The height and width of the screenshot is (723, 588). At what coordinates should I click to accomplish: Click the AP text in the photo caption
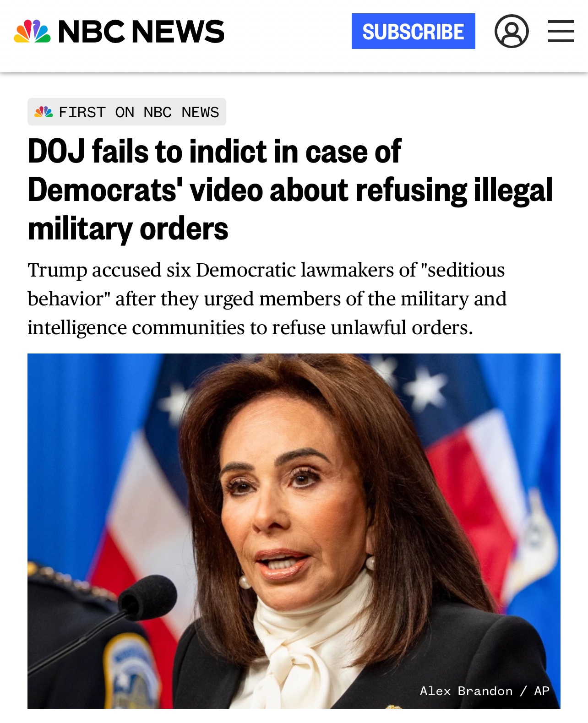(542, 691)
